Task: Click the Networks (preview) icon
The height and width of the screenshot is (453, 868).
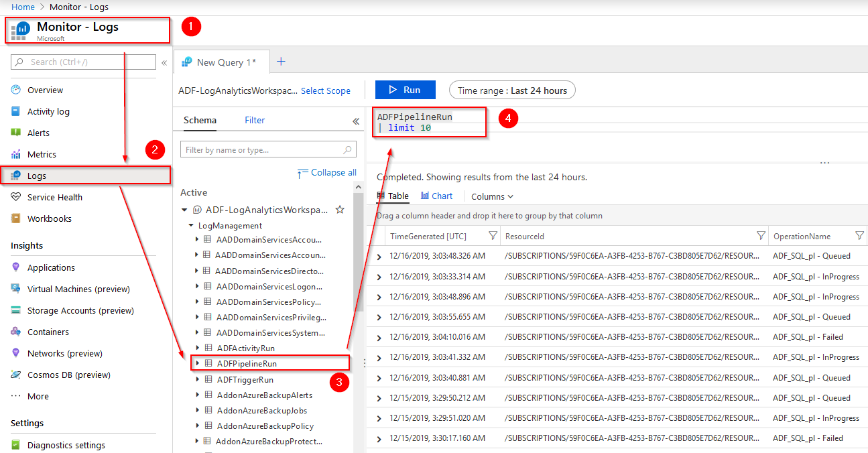Action: (16, 353)
